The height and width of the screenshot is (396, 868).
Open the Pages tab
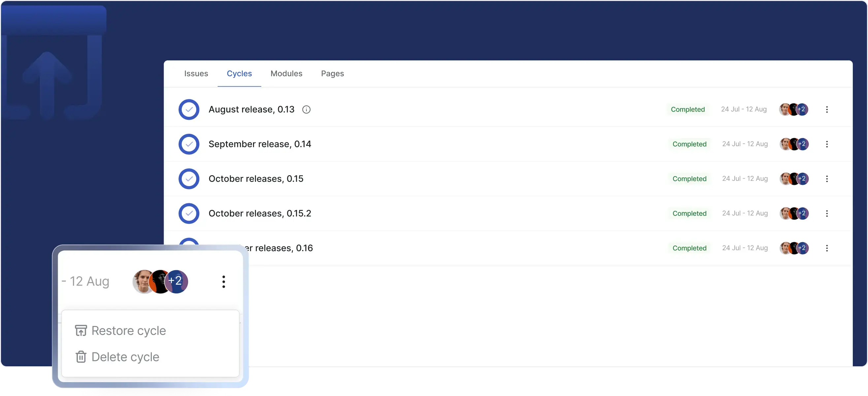tap(332, 74)
